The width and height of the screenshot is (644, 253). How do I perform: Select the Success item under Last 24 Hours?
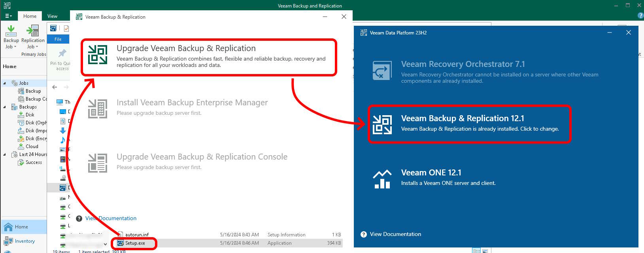(x=33, y=162)
